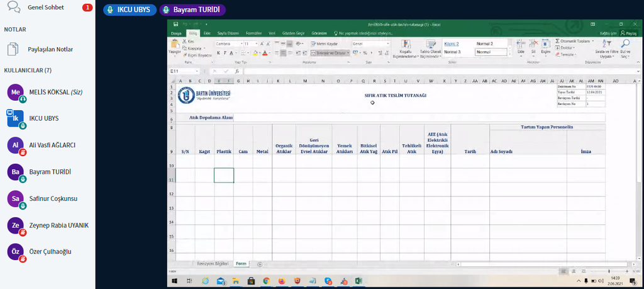The height and width of the screenshot is (289, 644).
Task: Apply yellow fill color bucket
Action: [255, 53]
